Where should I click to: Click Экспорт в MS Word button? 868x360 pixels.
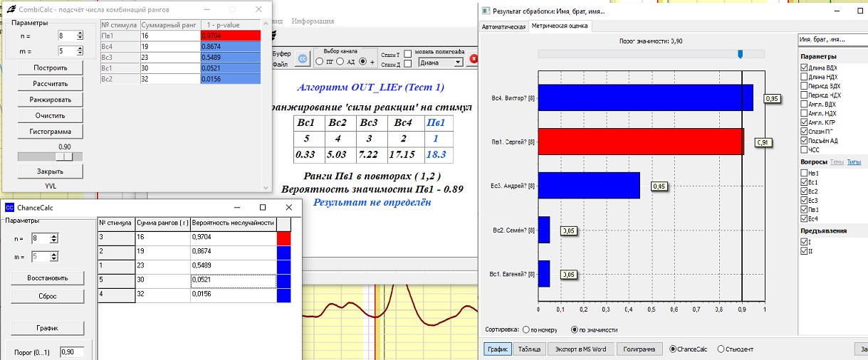coord(580,349)
